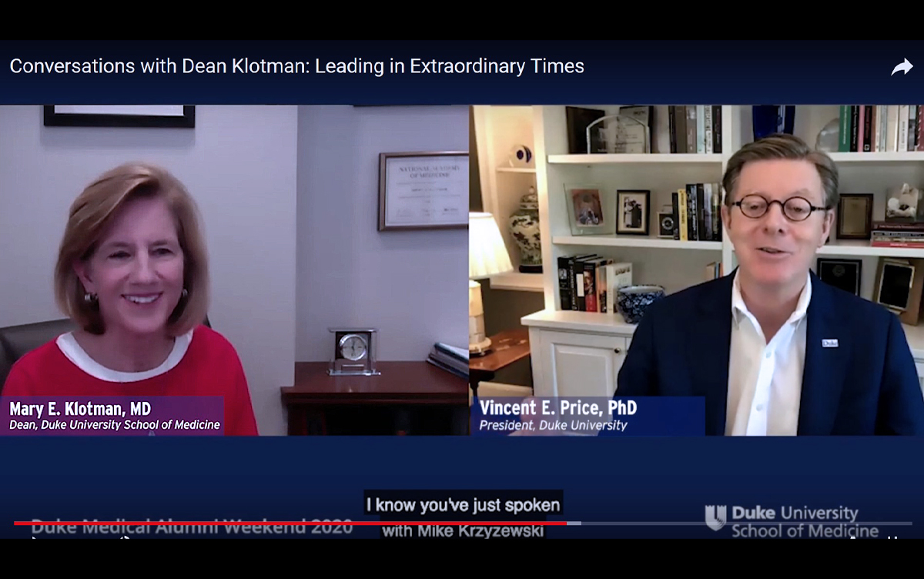Click the desk clock in left video

pyautogui.click(x=353, y=351)
